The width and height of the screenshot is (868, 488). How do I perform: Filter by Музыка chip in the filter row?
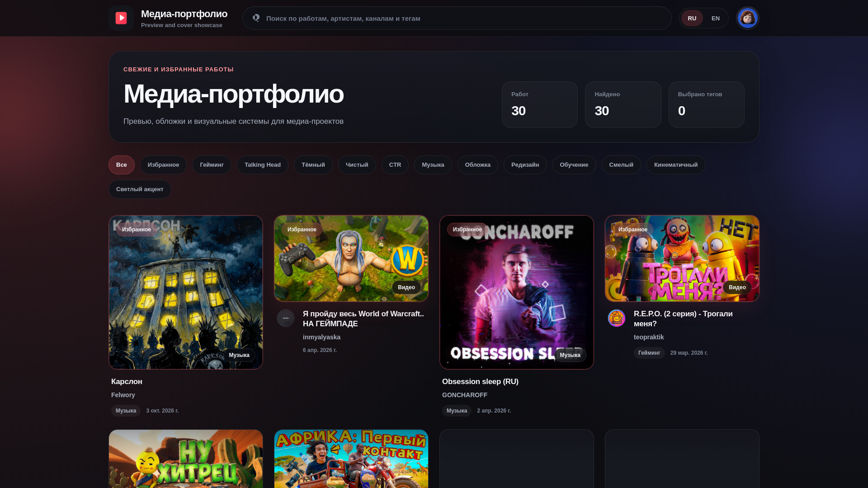tap(433, 165)
